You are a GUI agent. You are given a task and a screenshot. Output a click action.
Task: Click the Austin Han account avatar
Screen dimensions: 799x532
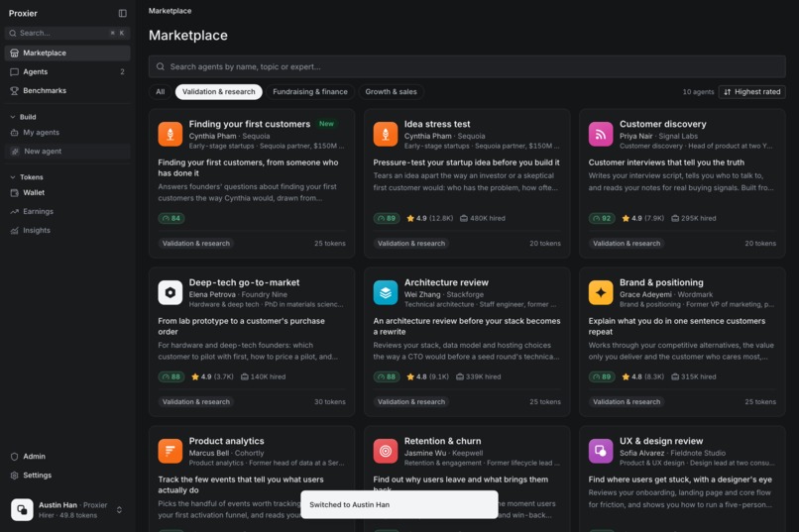22,509
